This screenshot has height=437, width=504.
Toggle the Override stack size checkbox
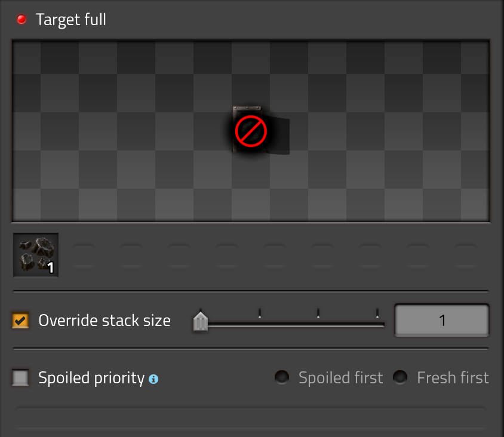click(x=21, y=321)
